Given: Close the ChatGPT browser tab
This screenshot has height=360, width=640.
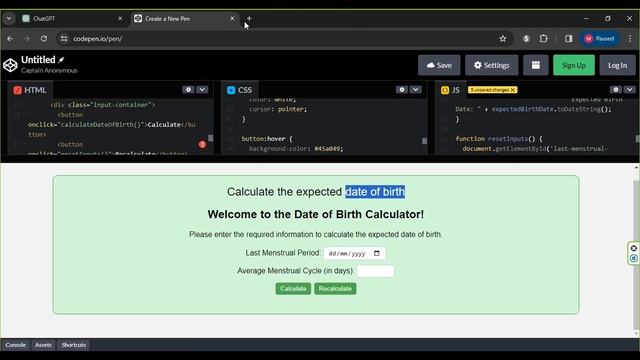Looking at the screenshot, I should coord(120,19).
